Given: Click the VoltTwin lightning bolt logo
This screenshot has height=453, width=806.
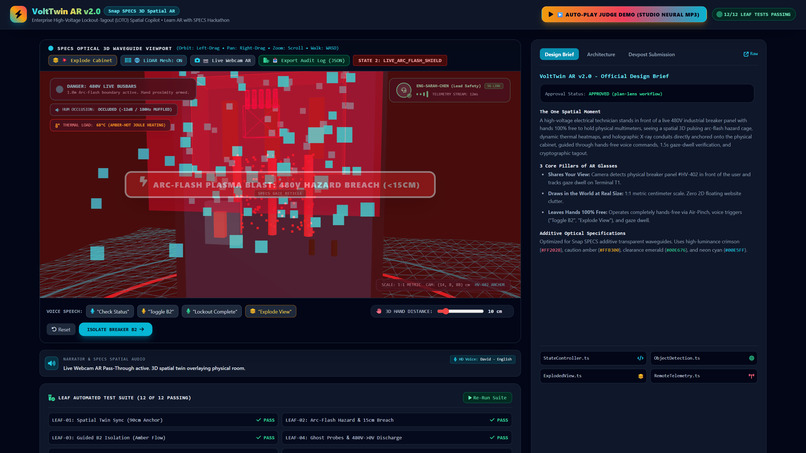Looking at the screenshot, I should click(19, 14).
